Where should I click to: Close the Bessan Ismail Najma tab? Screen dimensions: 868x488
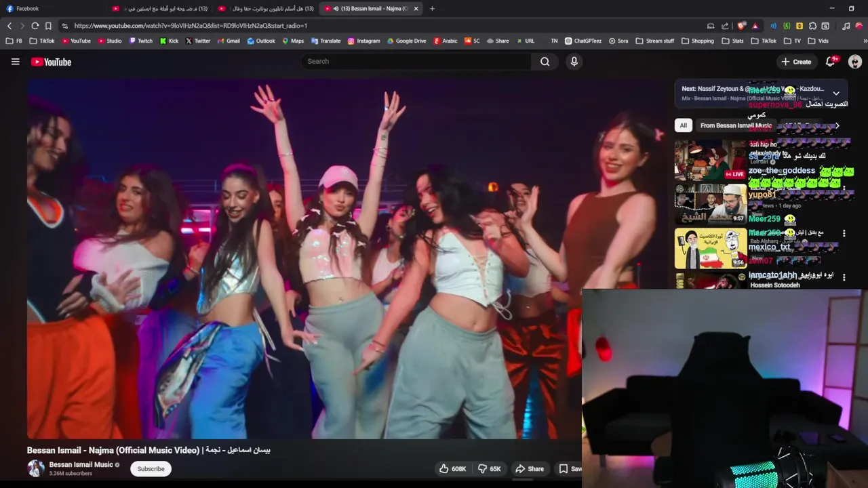point(416,9)
